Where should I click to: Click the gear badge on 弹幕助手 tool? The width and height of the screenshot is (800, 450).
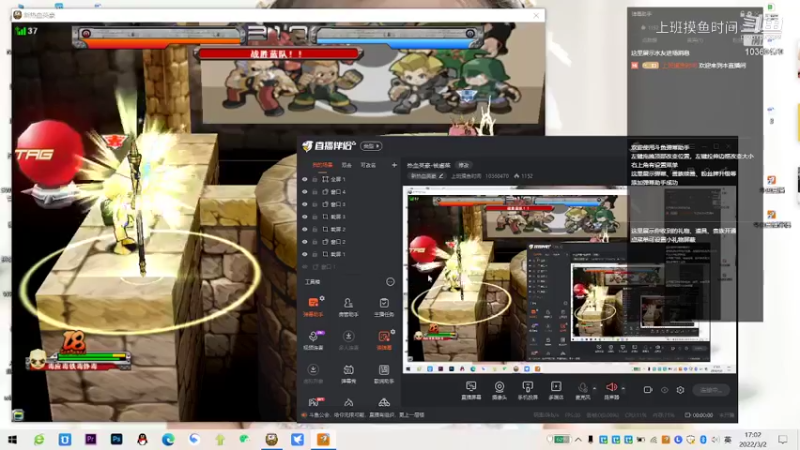pos(322,298)
